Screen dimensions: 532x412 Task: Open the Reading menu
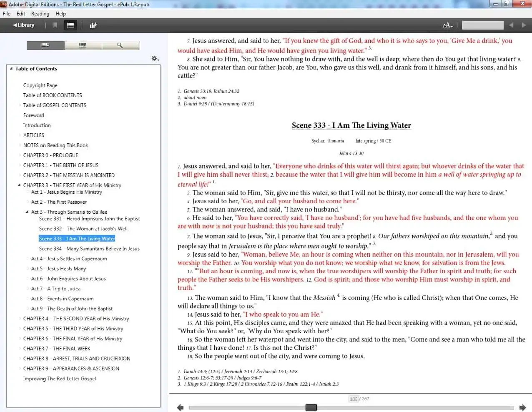40,14
